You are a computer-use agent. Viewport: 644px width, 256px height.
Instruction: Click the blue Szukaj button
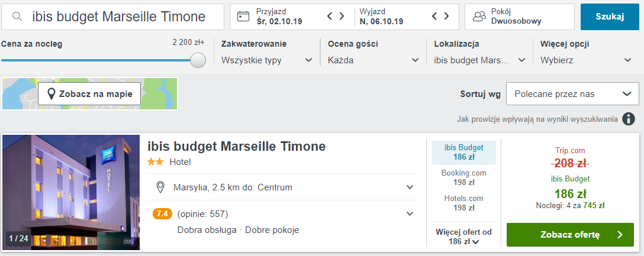coord(610,17)
